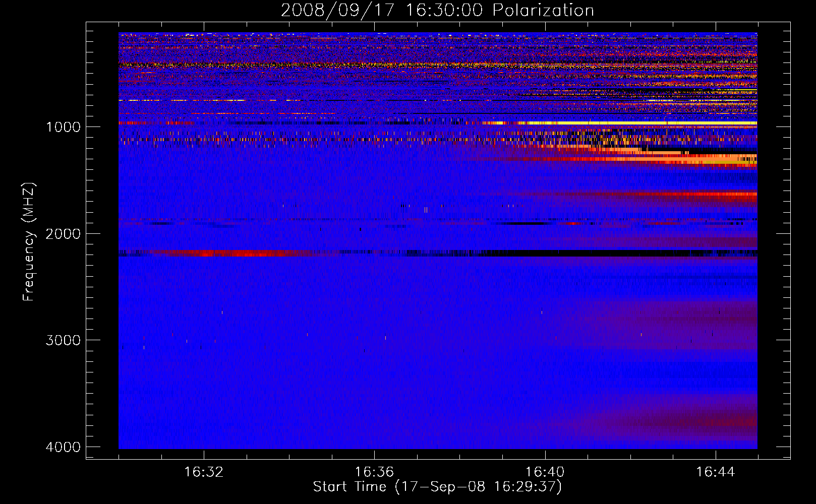Click the bright yellow band at 1000 MHz
Screen dimensions: 816x504
(x=619, y=122)
